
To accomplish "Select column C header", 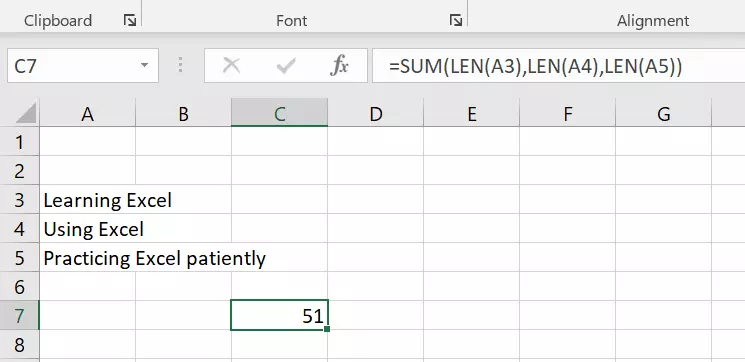I will click(279, 114).
